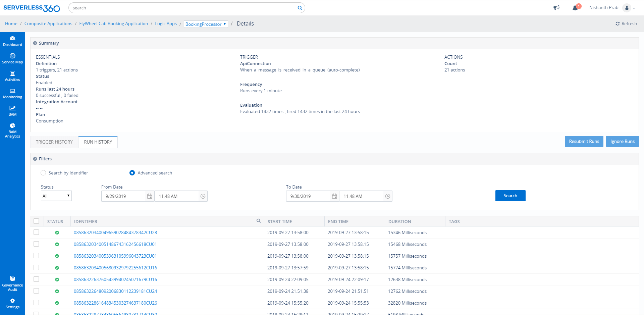This screenshot has width=644, height=315.
Task: Collapse the Filters section
Action: click(35, 159)
